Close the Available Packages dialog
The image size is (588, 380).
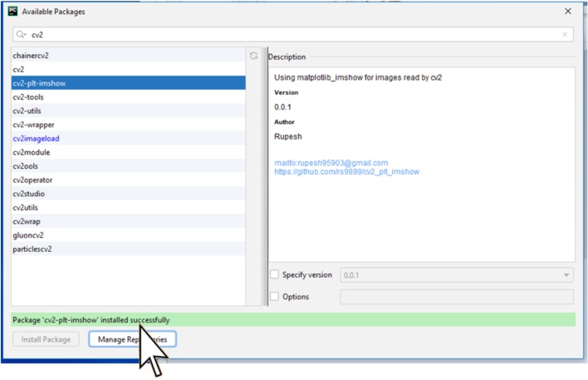[568, 12]
